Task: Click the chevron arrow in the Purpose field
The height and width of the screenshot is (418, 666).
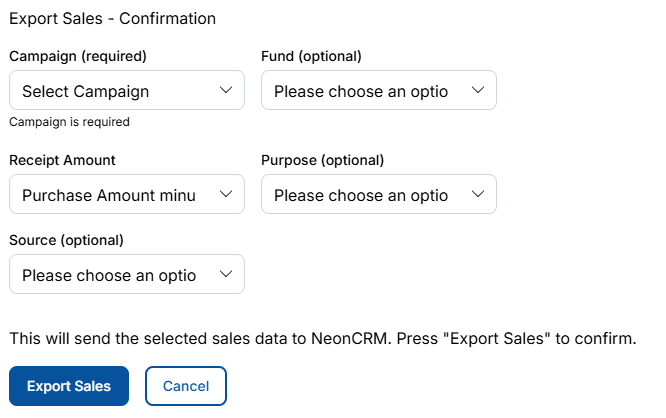Action: (x=477, y=194)
